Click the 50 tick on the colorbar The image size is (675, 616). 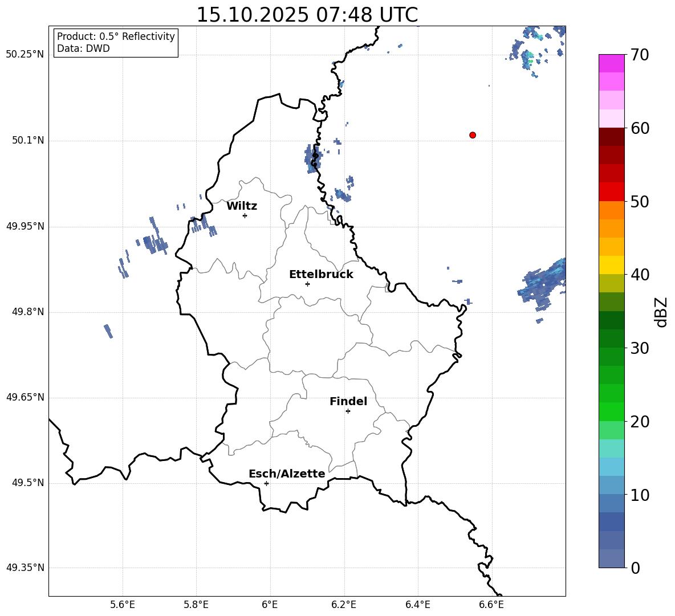640,201
